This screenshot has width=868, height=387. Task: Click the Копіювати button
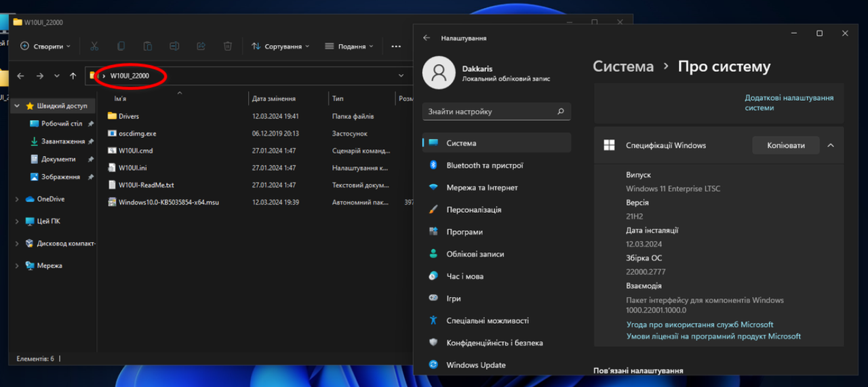[x=786, y=145]
